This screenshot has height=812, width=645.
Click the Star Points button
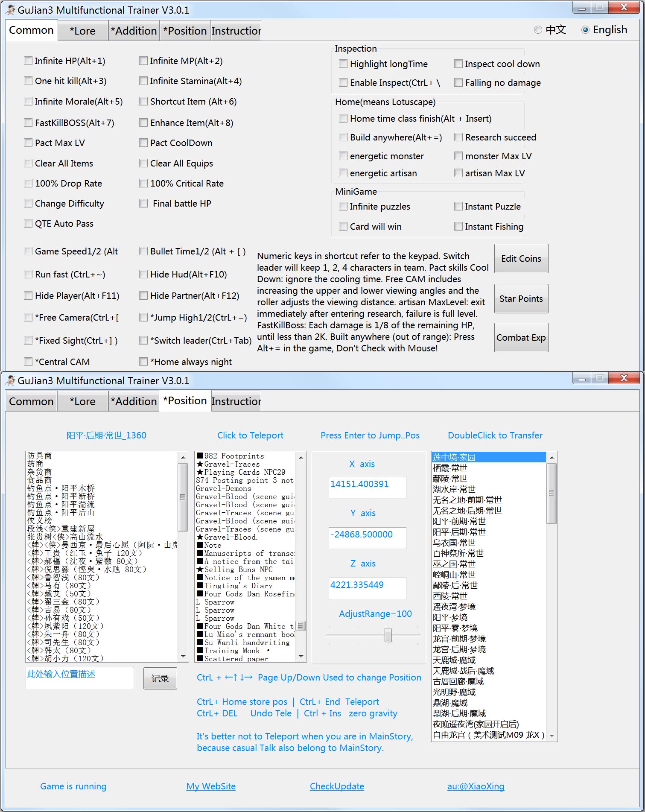tap(521, 298)
